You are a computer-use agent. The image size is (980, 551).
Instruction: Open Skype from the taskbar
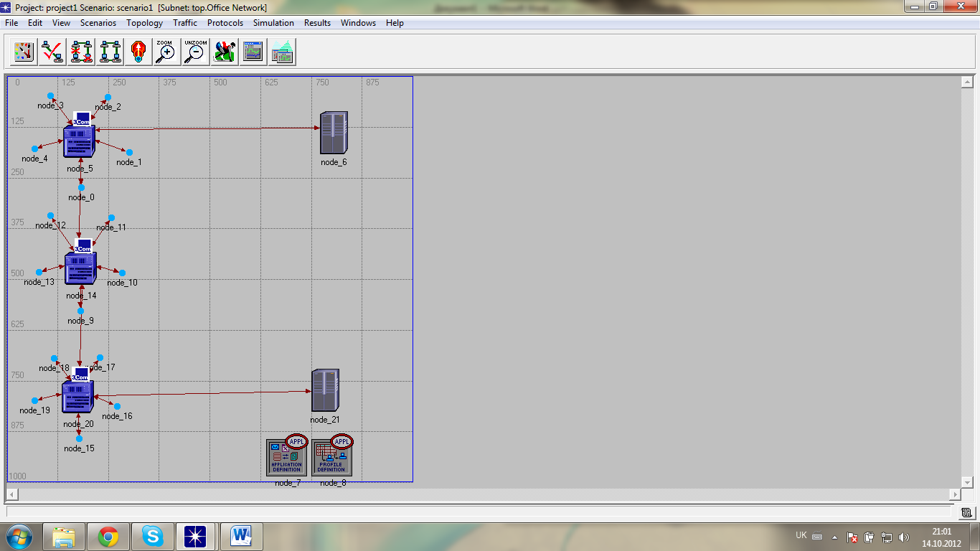(x=152, y=536)
